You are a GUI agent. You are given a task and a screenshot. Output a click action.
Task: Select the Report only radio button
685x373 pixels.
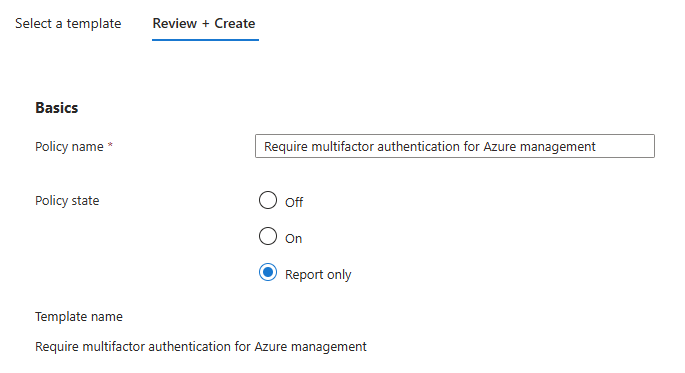(268, 272)
